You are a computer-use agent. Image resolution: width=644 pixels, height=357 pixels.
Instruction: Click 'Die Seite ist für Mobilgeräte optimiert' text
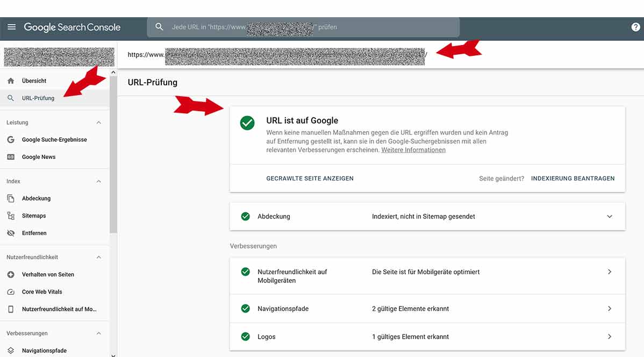(x=426, y=272)
